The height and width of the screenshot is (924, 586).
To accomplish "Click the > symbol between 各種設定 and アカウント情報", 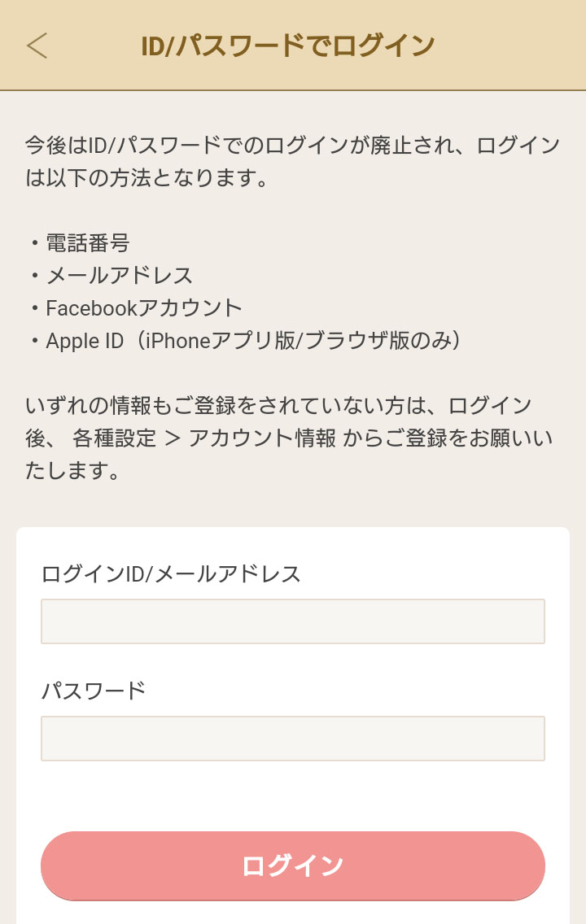I will (x=173, y=438).
